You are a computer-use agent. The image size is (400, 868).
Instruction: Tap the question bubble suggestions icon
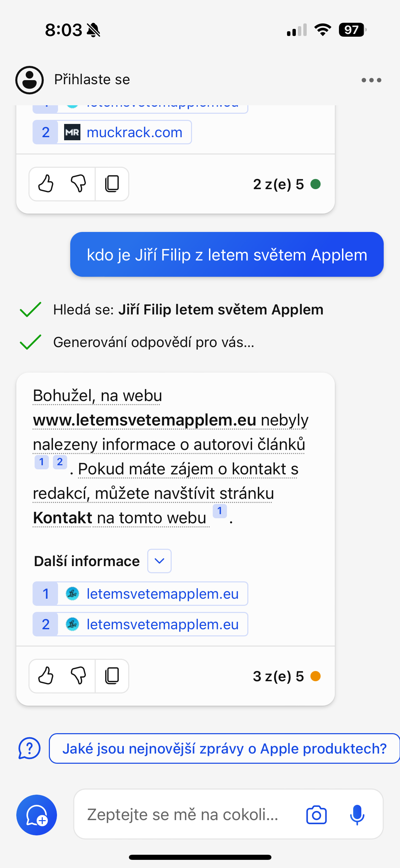pos(29,748)
